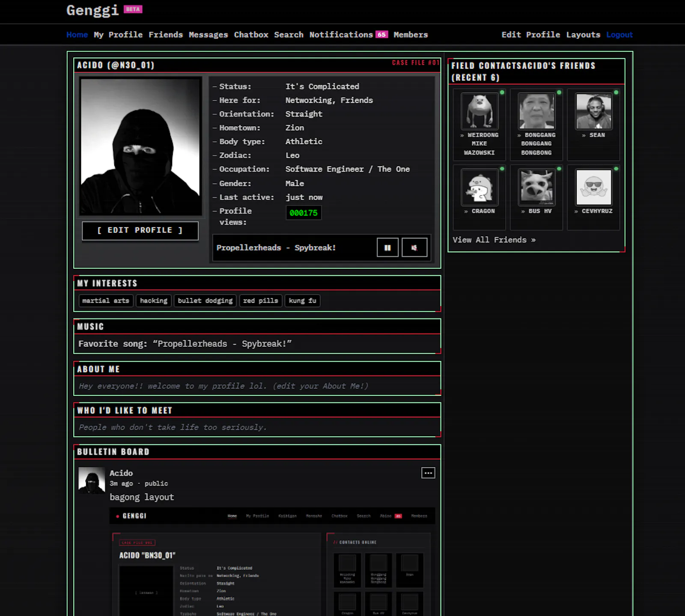Click the CASE FILE #01 label
This screenshot has width=685, height=616.
click(415, 62)
